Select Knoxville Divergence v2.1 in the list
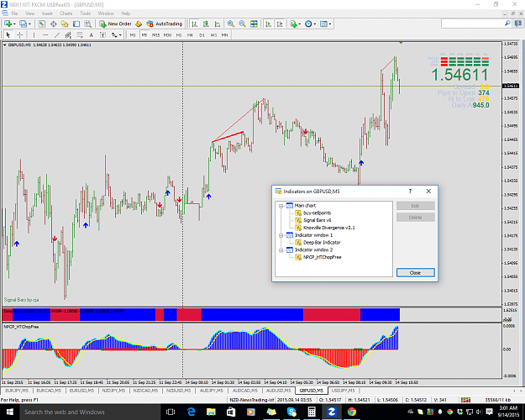 pos(328,228)
